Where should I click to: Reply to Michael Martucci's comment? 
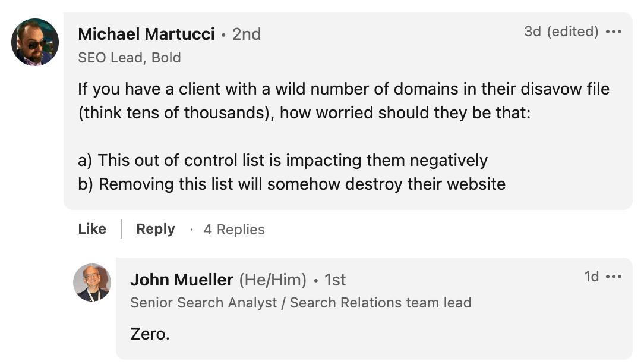pyautogui.click(x=155, y=229)
